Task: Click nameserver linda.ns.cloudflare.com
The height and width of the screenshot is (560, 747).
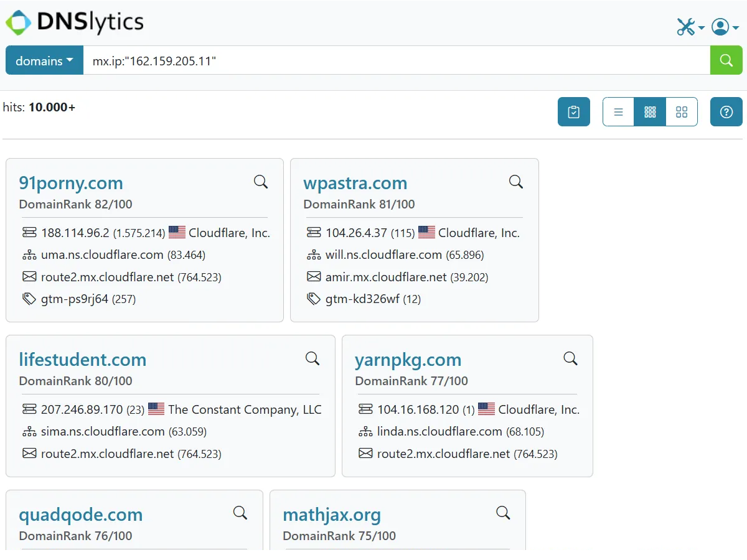Action: [439, 431]
